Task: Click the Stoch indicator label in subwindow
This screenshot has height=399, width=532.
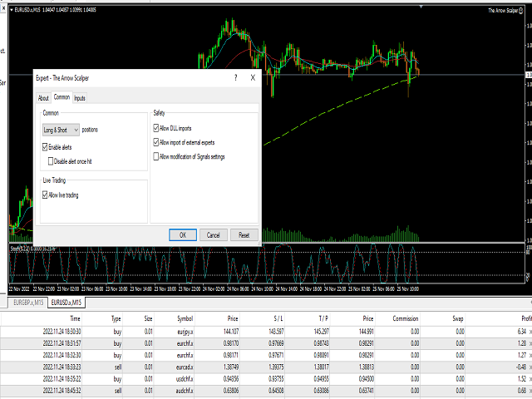Action: (x=32, y=249)
